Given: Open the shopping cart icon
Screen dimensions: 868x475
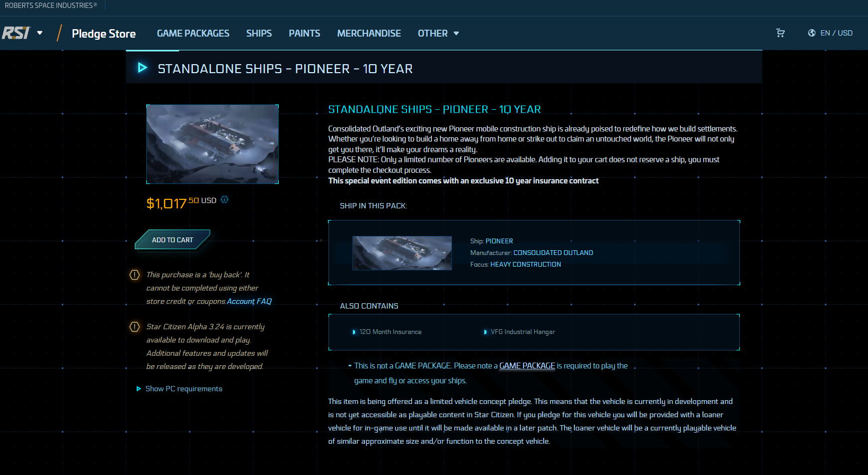Looking at the screenshot, I should [780, 33].
